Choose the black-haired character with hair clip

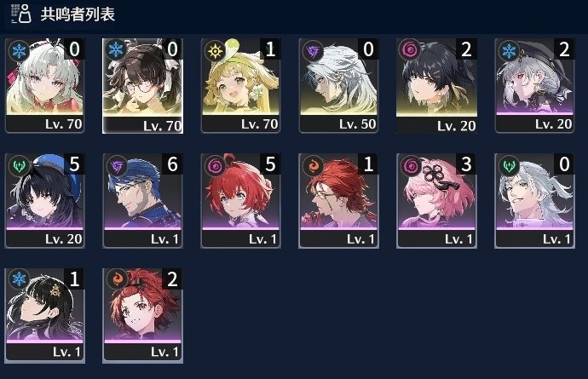436,85
